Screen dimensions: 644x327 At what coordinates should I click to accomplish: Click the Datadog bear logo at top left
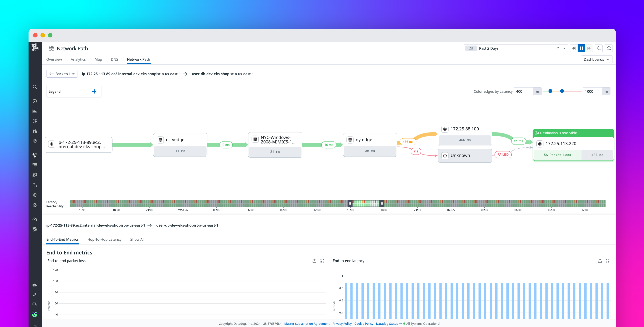pyautogui.click(x=35, y=47)
